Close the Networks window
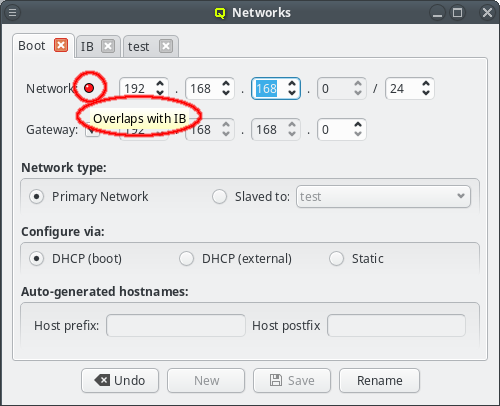The image size is (500, 406). pos(487,13)
